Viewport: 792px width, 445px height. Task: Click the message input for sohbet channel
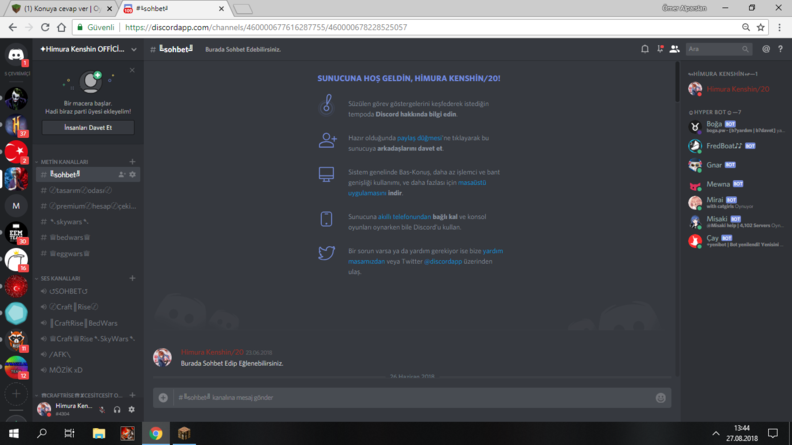pyautogui.click(x=412, y=398)
